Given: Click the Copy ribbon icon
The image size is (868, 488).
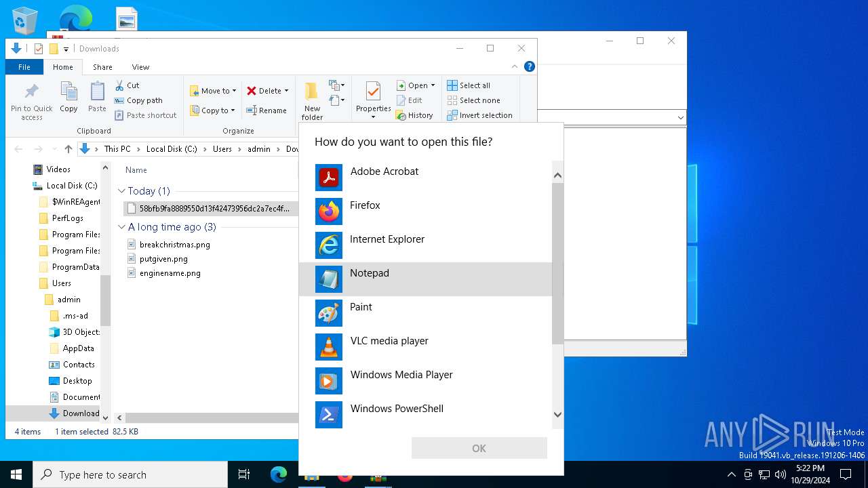Looking at the screenshot, I should [x=68, y=97].
